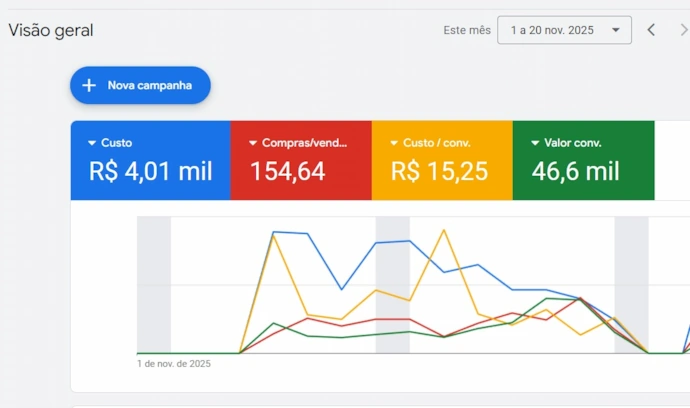Click the small arrow beside Custo label
The image size is (690, 408).
coord(92,143)
